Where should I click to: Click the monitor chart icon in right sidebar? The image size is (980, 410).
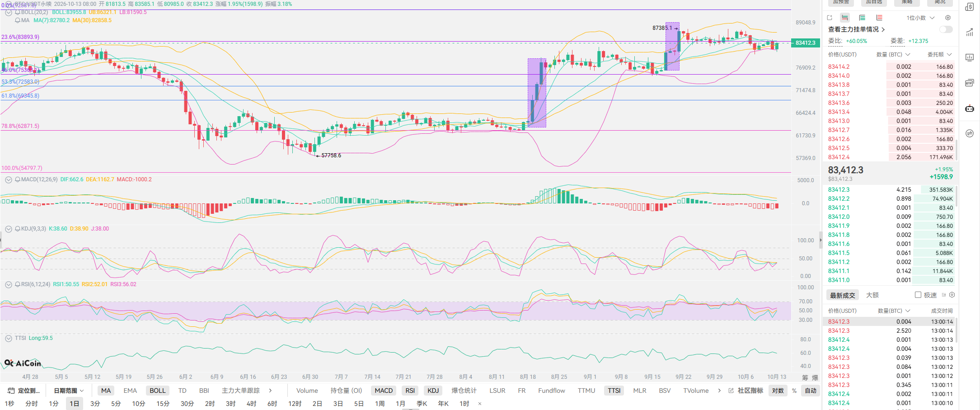pos(970,57)
